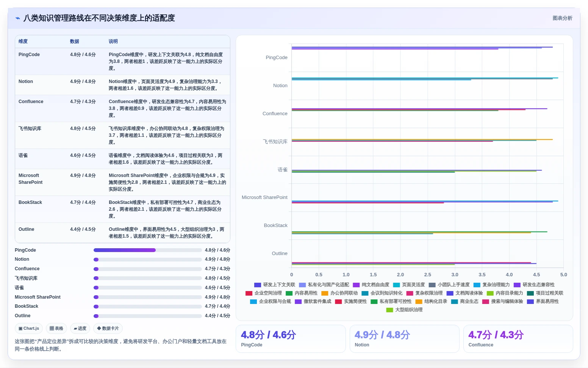Click the 5.0 tick on the chart x-axis

pos(564,275)
